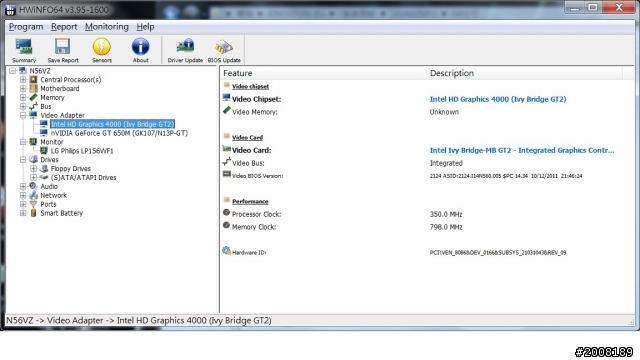Click the Bus node icon
The image size is (640, 360).
tap(33, 107)
